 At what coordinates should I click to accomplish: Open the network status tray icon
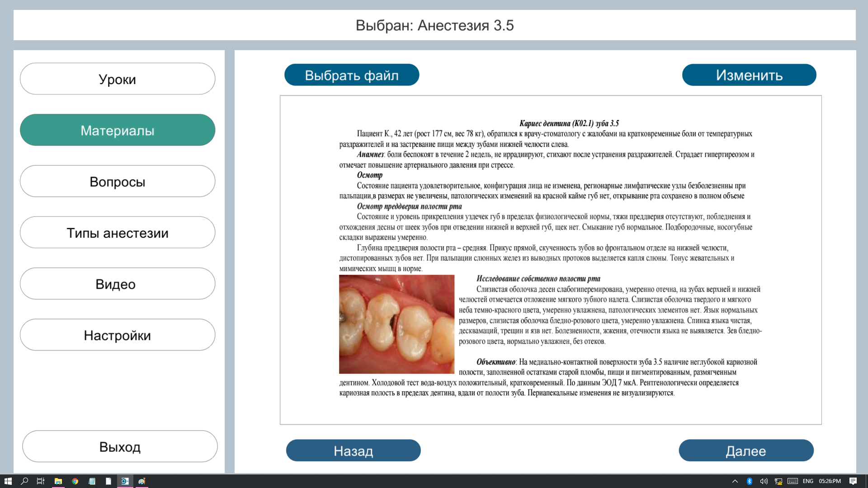778,481
